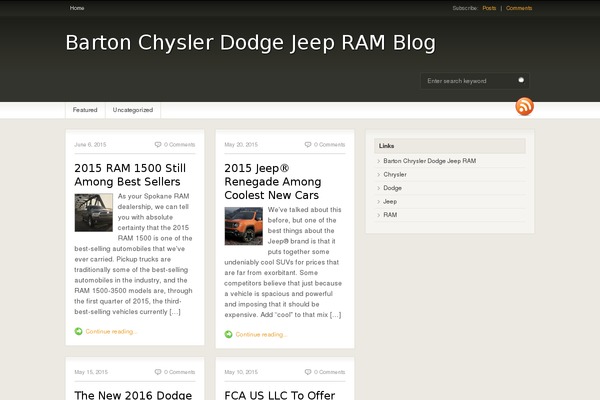The width and height of the screenshot is (600, 400).
Task: Click the 'May 10, 2015' post date
Action: [x=241, y=372]
